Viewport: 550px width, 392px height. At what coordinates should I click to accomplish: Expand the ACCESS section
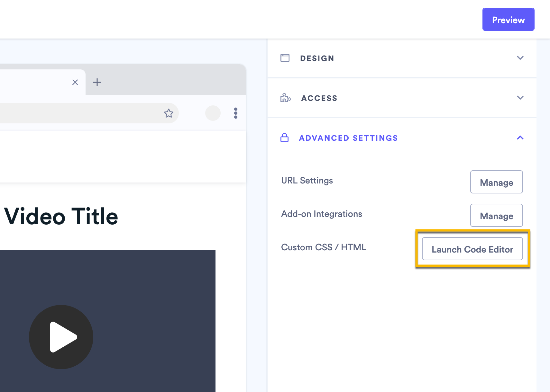tap(520, 98)
